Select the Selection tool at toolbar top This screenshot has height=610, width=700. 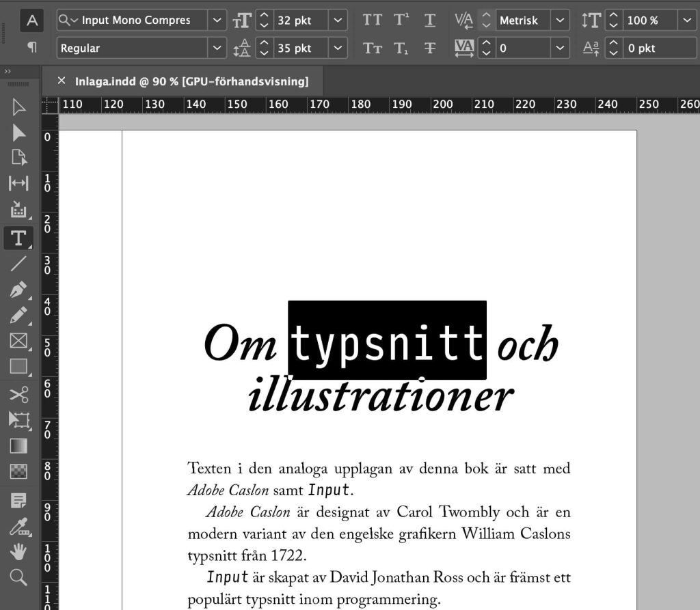point(18,107)
